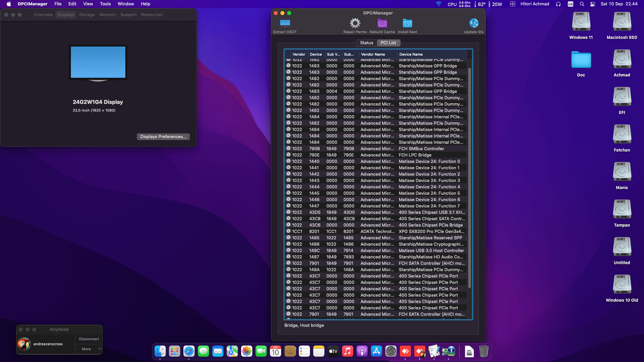644x362 pixels.
Task: Click the Device Name column header
Action: (411, 54)
